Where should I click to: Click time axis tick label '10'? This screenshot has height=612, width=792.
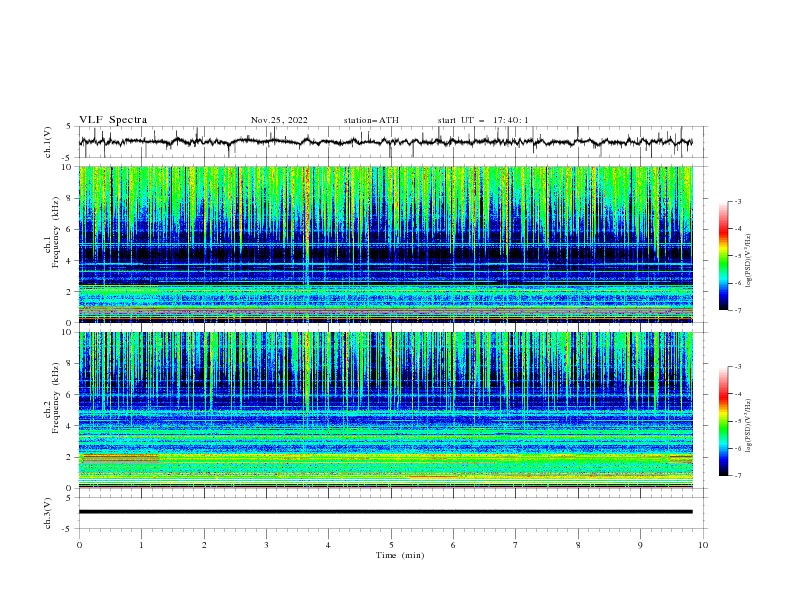coord(703,545)
